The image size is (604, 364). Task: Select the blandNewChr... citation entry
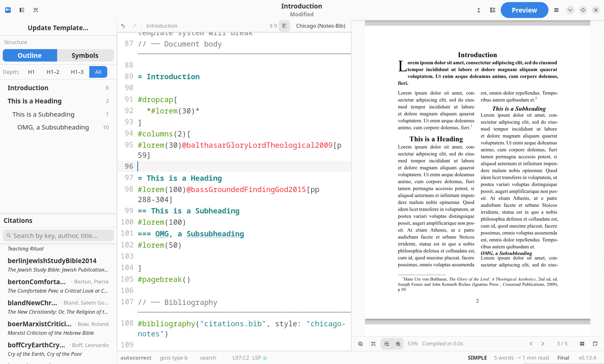pos(58,307)
